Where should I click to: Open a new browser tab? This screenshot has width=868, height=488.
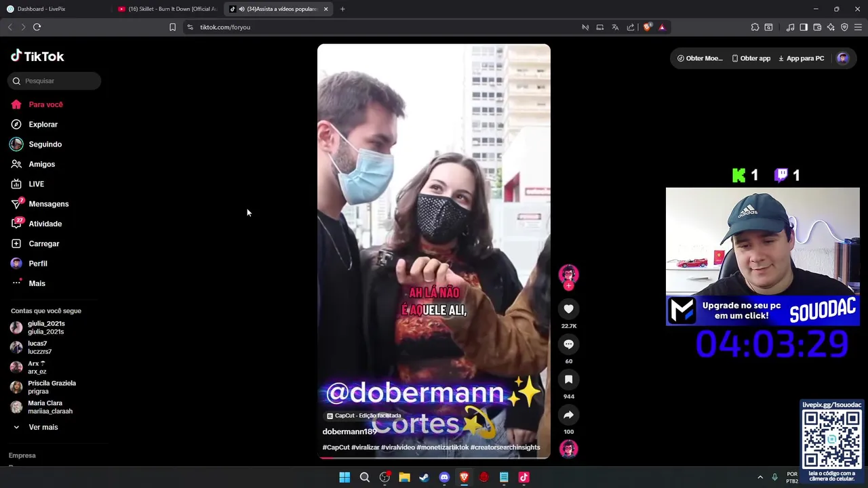pyautogui.click(x=342, y=9)
